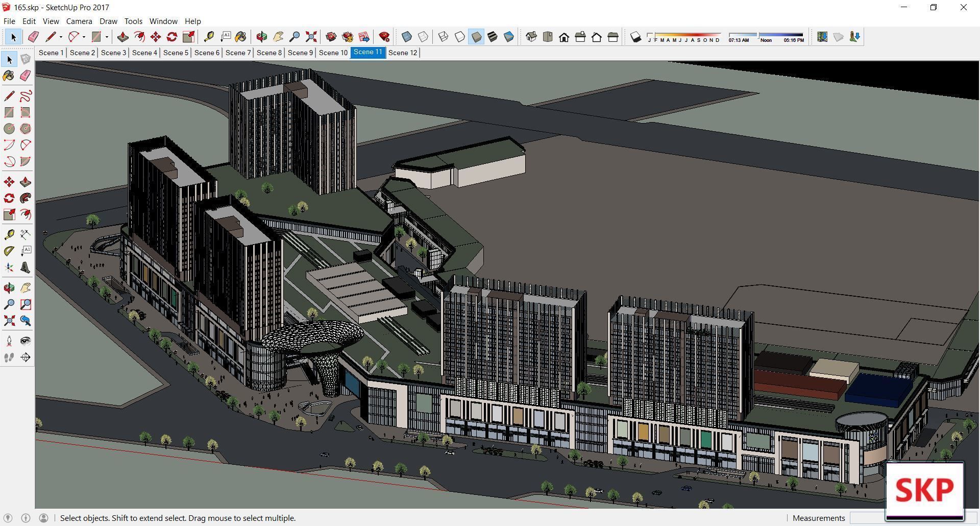Enable Wireframe style

pyautogui.click(x=444, y=37)
